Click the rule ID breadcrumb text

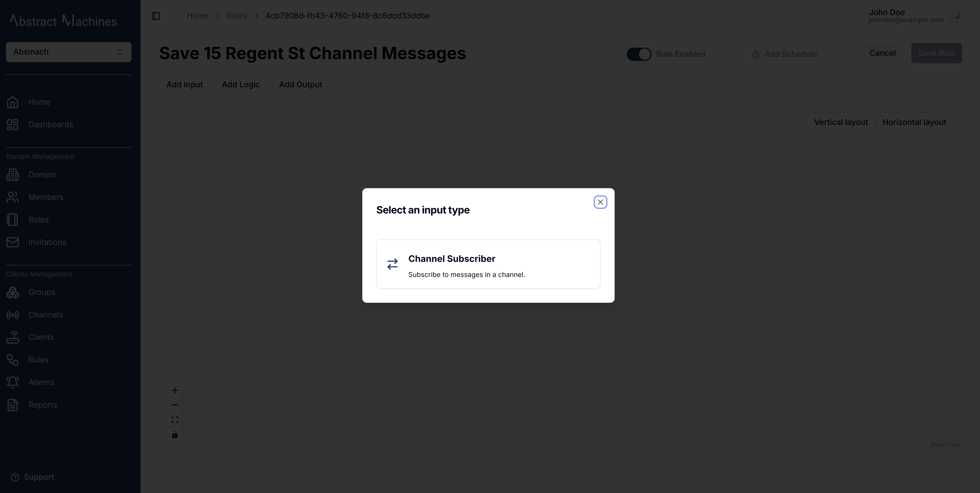point(347,16)
